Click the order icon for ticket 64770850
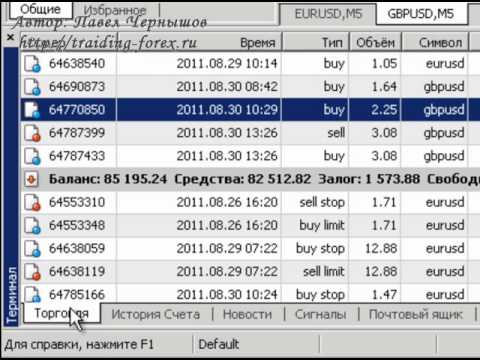The image size is (480, 360). [32, 110]
